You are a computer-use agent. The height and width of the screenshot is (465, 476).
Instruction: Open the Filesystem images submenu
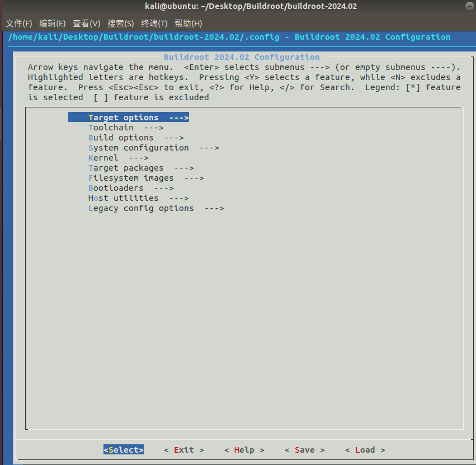click(146, 178)
